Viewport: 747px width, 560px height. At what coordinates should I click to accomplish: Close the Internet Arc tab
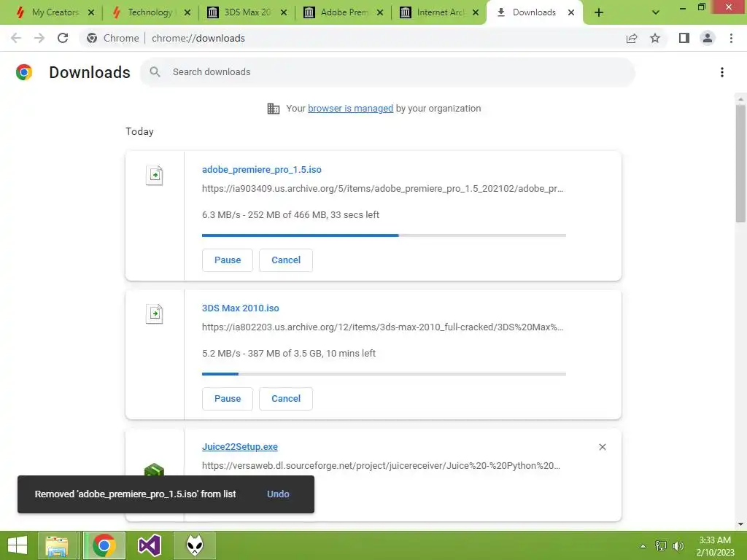[x=476, y=12]
